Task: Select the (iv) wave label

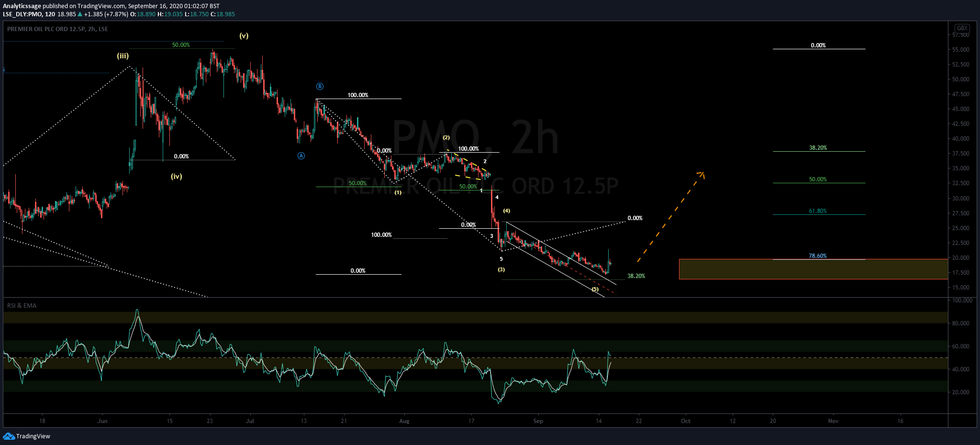Action: (x=177, y=177)
